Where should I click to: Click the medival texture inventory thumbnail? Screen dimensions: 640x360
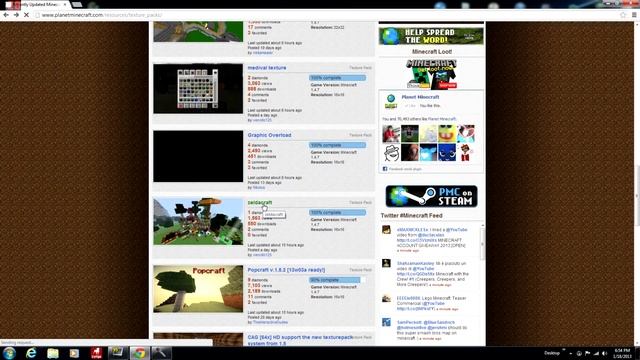pos(198,89)
